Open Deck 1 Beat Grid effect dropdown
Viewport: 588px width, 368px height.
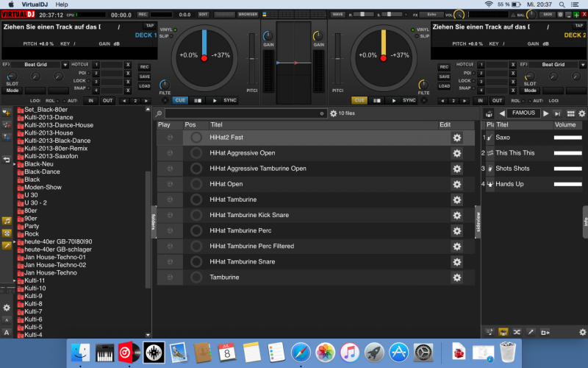tap(66, 65)
